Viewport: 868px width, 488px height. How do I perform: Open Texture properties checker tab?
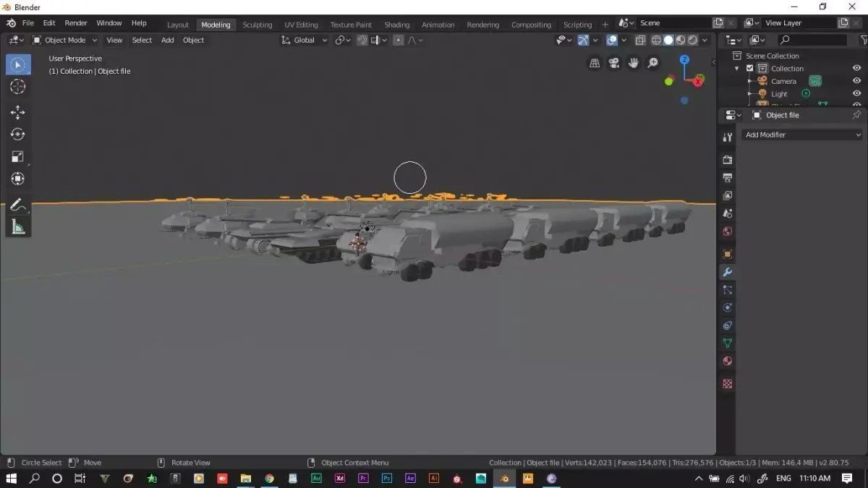click(x=728, y=384)
